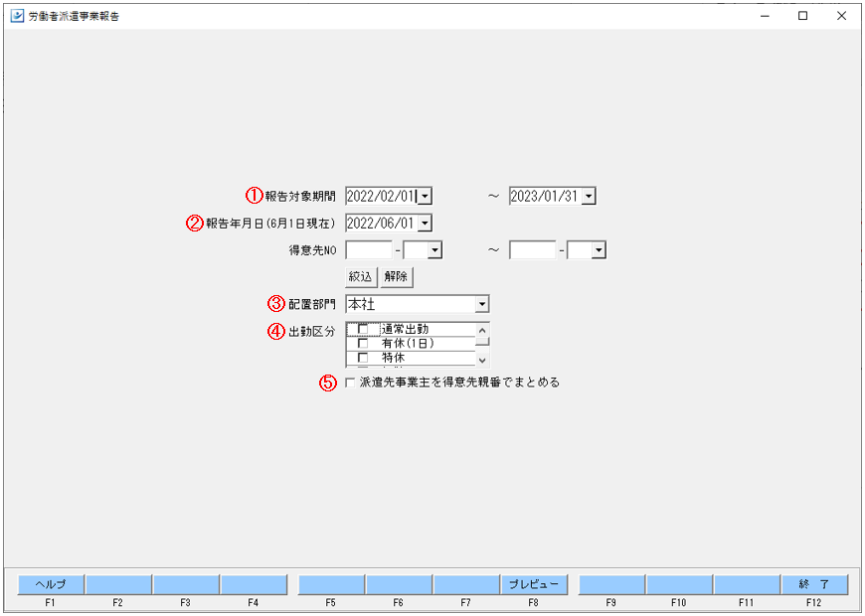Click the プレビュー F8 button
This screenshot has width=865, height=616.
coord(534,584)
